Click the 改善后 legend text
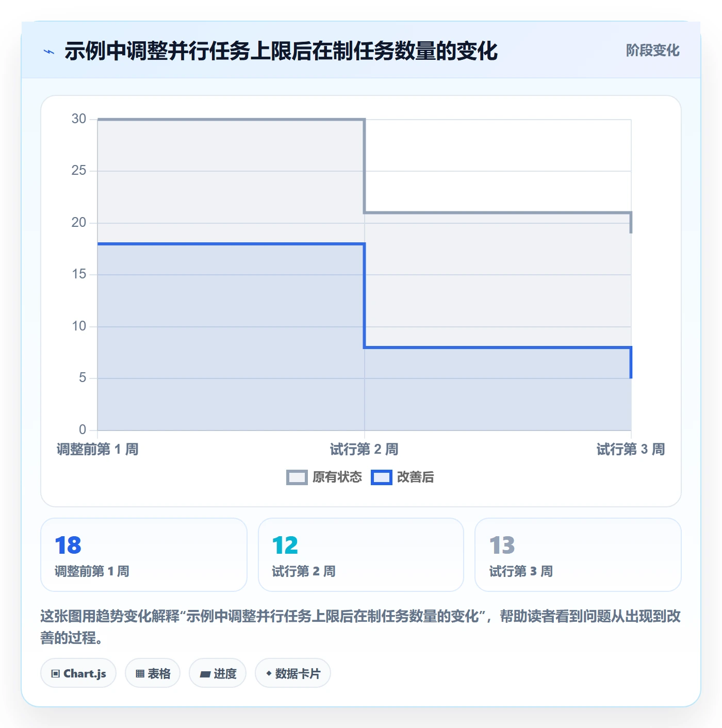 tap(415, 477)
